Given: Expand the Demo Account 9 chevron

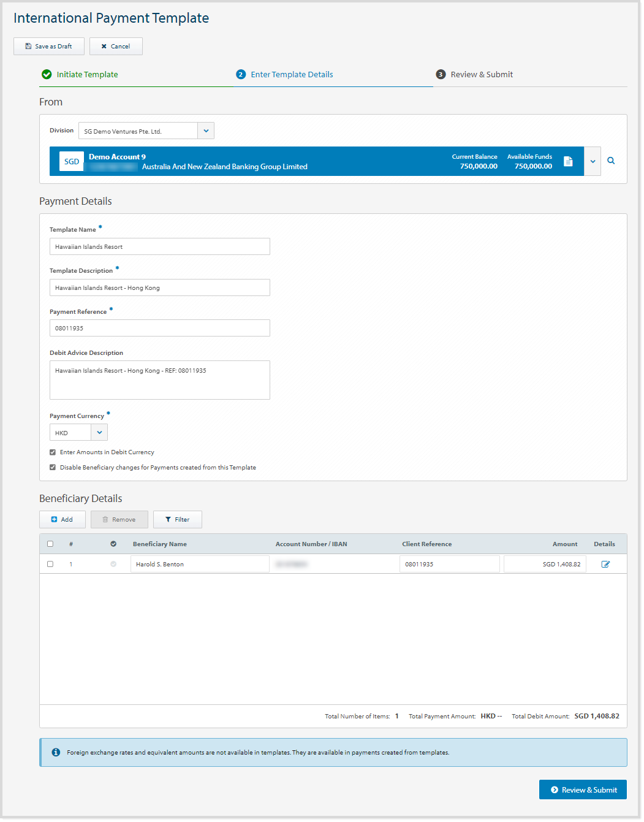Looking at the screenshot, I should (x=592, y=161).
